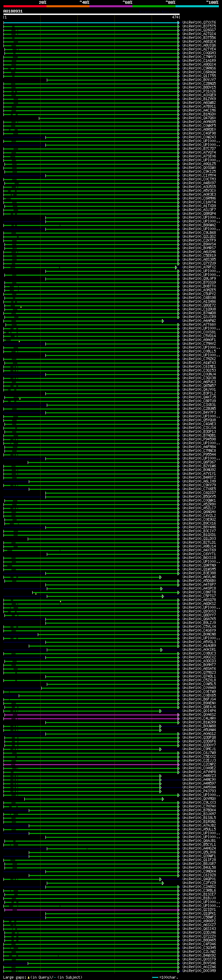This screenshot has height=980, width=222.
Task: Click label UniRef100_B0VJV7
Action: pyautogui.click(x=199, y=80)
